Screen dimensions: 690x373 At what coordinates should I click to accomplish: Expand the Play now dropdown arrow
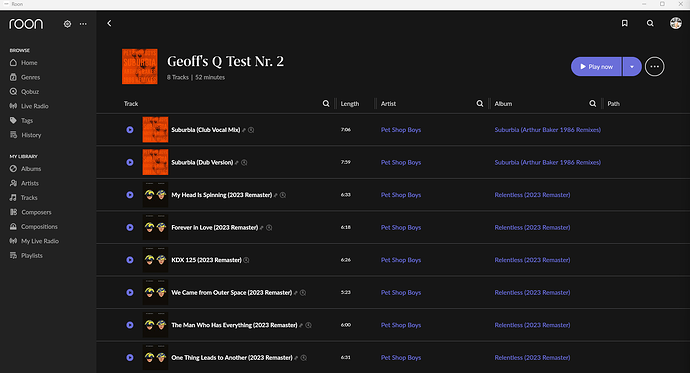(632, 67)
